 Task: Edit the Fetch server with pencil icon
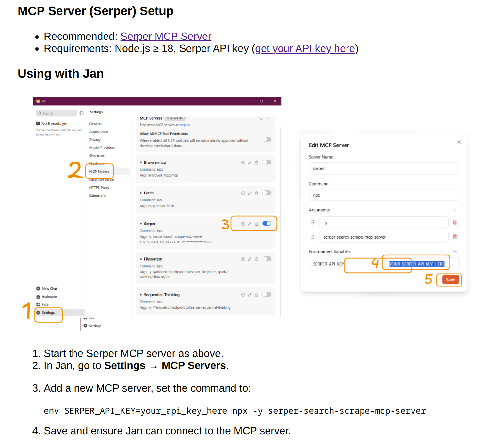[x=250, y=193]
